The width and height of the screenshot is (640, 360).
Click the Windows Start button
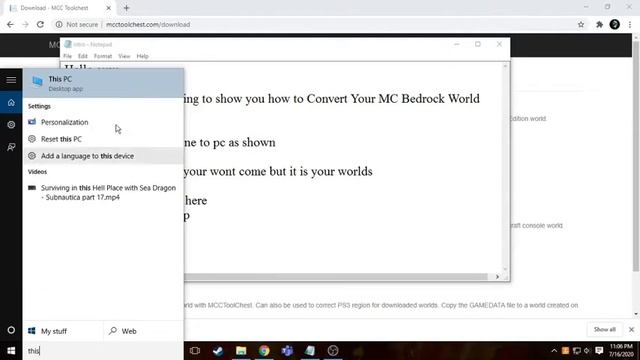click(11, 351)
